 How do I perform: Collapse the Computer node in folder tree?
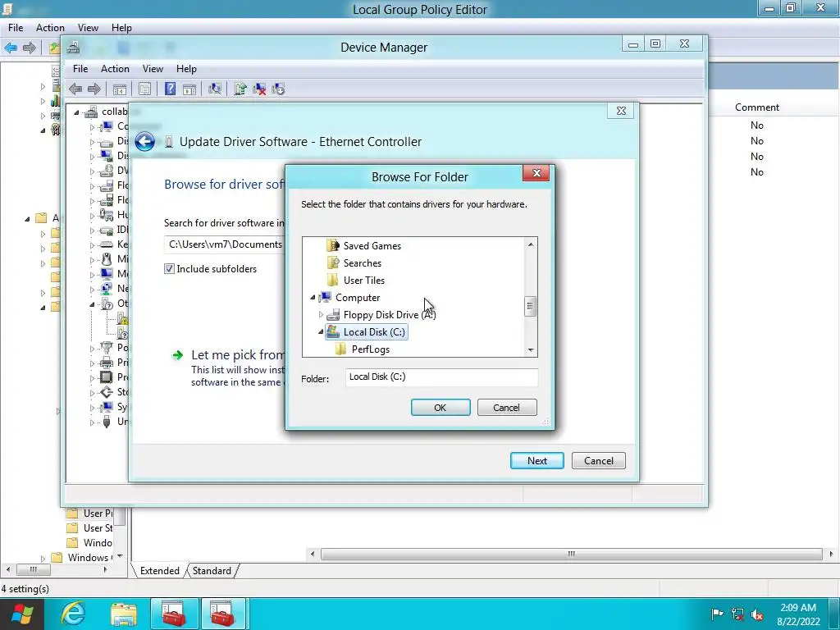pyautogui.click(x=313, y=297)
